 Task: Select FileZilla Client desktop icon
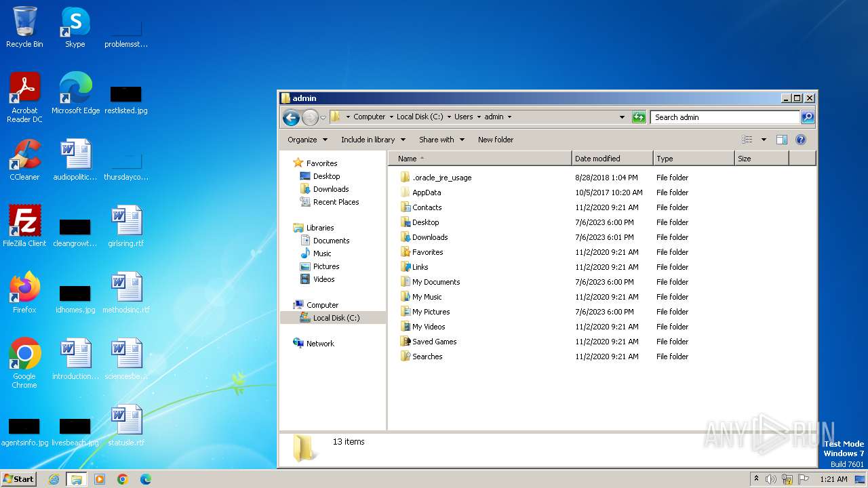coord(24,226)
